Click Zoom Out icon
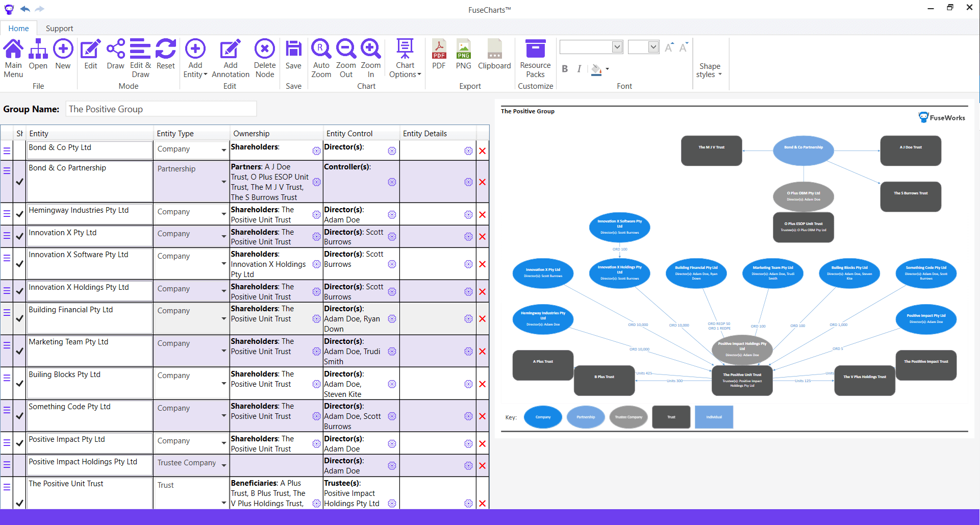The image size is (980, 525). 346,58
